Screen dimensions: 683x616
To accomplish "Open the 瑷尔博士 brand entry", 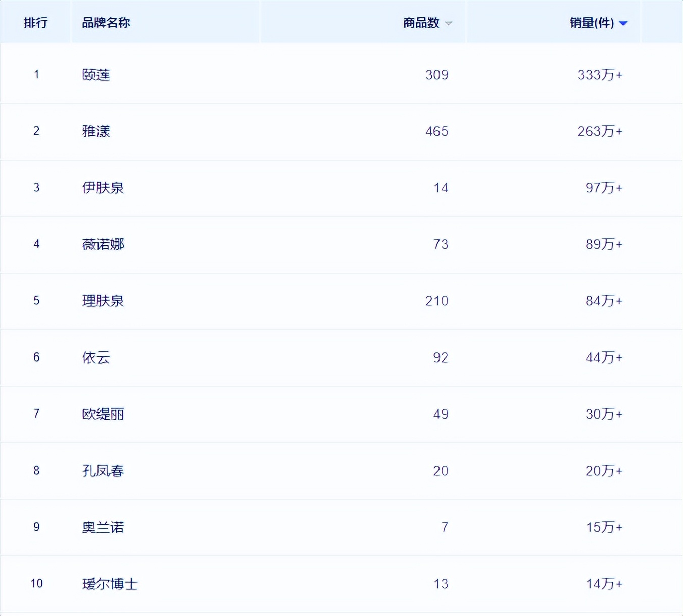I will point(110,584).
